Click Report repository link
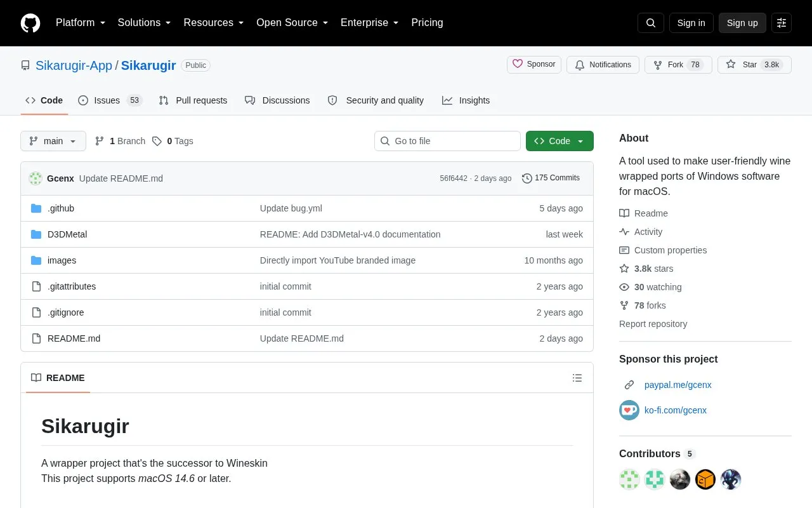This screenshot has width=812, height=508. [653, 324]
